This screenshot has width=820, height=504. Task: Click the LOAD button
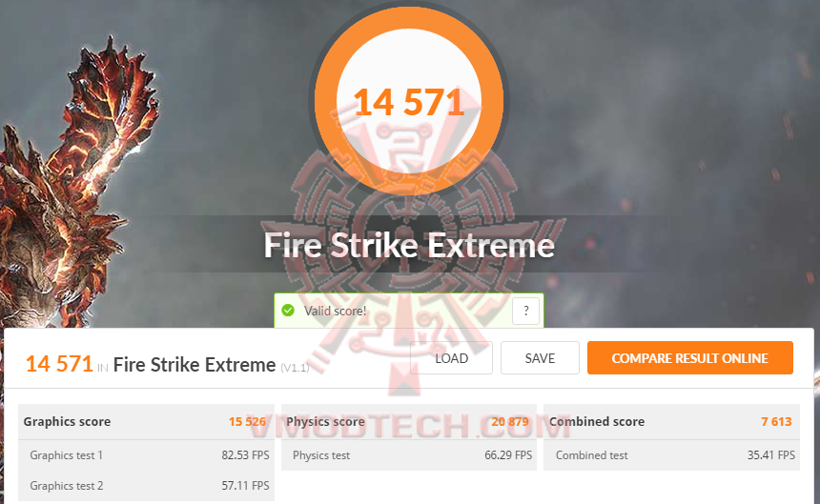[x=451, y=358]
